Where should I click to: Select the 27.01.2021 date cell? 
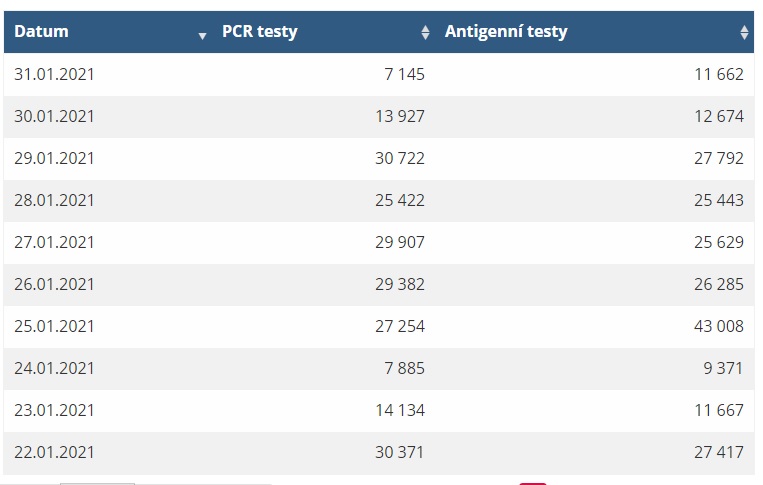[54, 242]
